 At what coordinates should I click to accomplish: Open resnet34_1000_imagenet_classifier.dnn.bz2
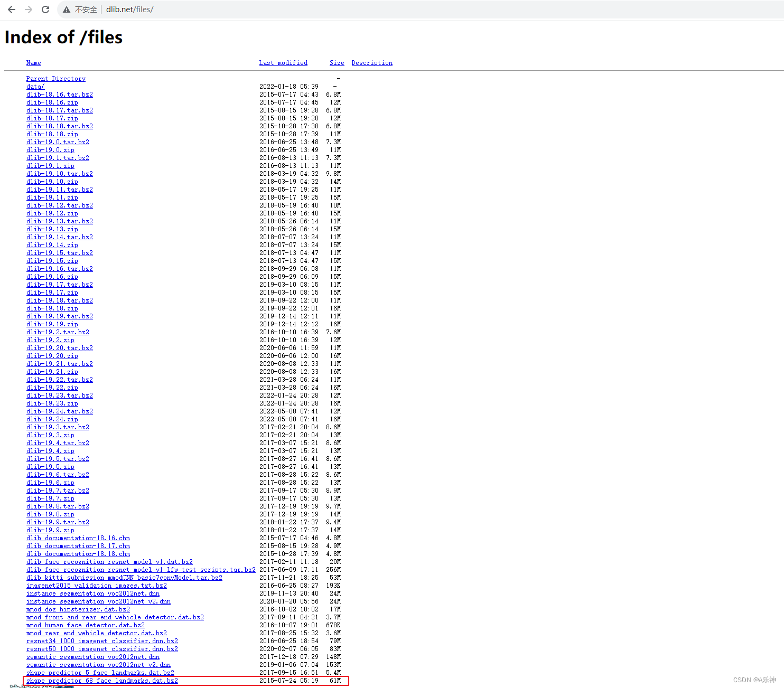coord(102,640)
